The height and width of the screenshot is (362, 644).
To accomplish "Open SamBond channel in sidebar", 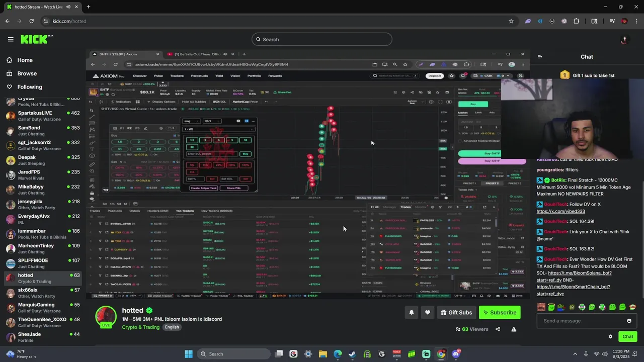I will pyautogui.click(x=43, y=131).
